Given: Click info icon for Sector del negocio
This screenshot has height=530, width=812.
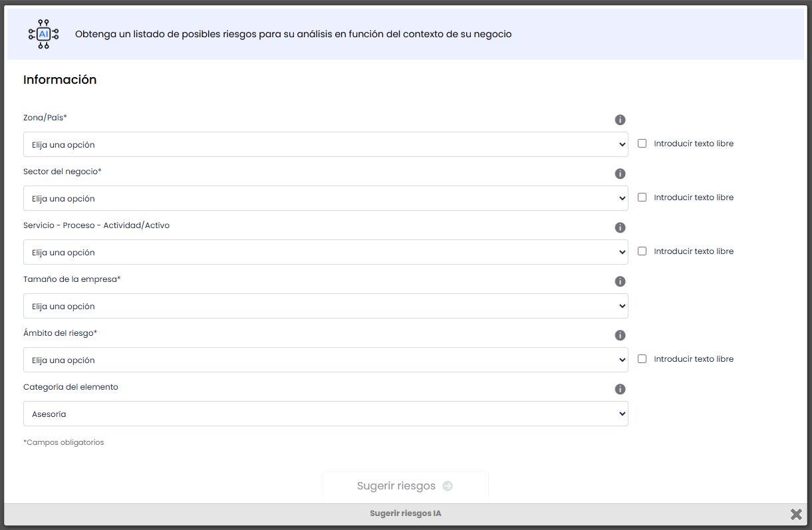Looking at the screenshot, I should [620, 174].
